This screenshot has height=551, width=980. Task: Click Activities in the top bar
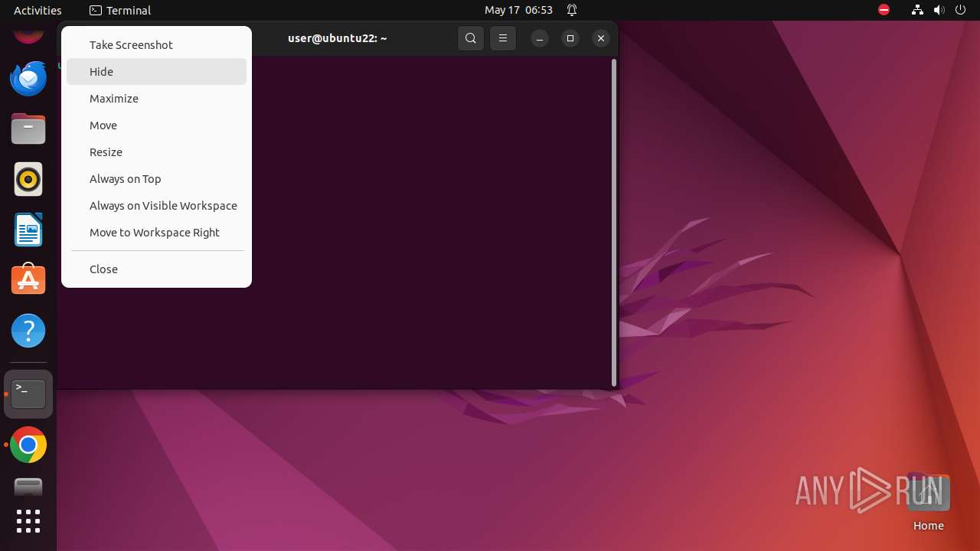pyautogui.click(x=38, y=10)
